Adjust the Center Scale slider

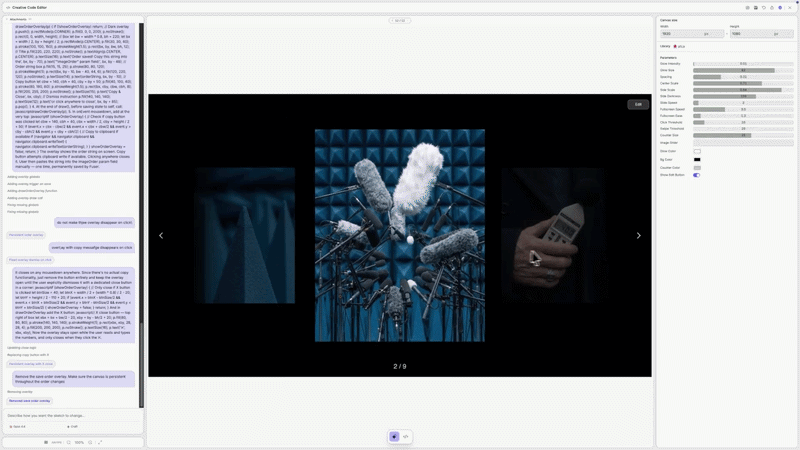[743, 83]
